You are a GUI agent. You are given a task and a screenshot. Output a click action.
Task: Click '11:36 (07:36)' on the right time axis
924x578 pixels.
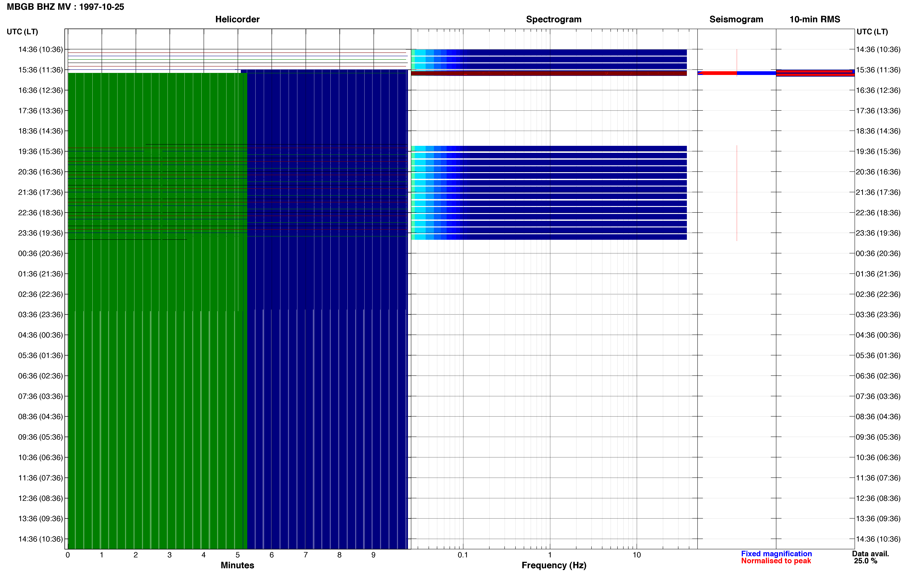[x=878, y=478]
